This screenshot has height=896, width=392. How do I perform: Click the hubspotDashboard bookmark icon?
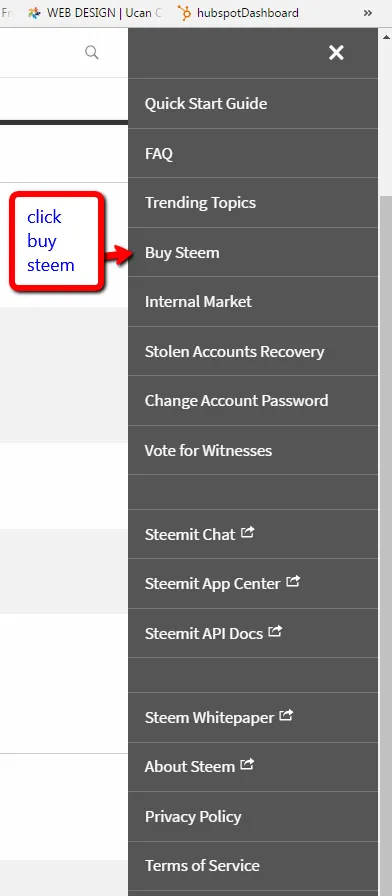coord(184,13)
